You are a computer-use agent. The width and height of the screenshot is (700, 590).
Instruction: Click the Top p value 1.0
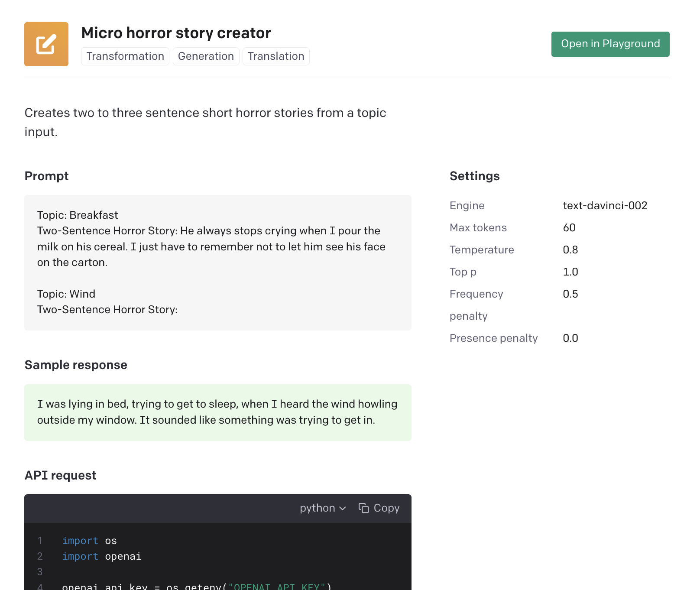(x=570, y=272)
